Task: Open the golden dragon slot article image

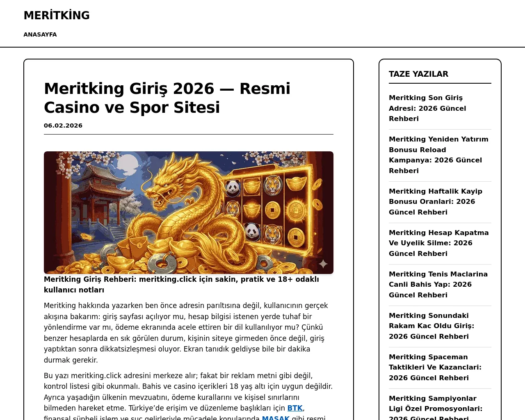Action: click(189, 212)
